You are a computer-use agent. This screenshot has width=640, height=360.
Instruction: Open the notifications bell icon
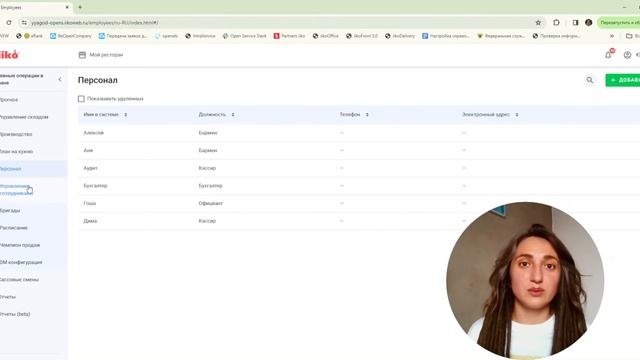coord(608,55)
